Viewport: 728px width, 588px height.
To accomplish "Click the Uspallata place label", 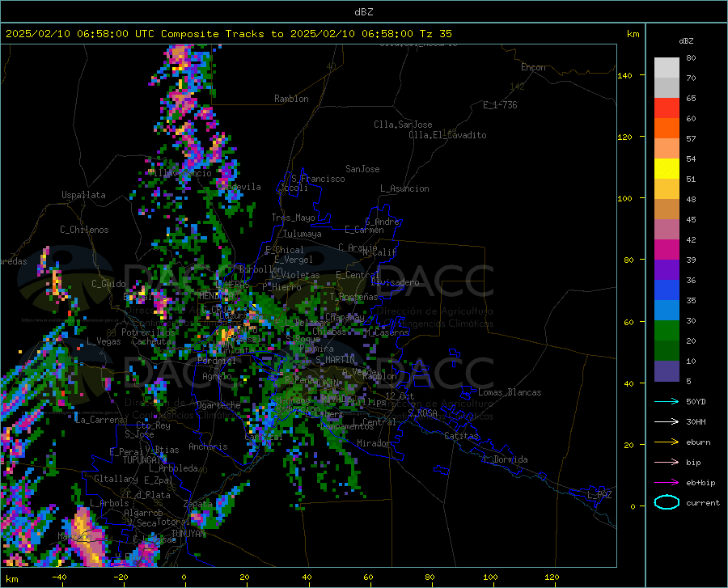I will pos(83,195).
